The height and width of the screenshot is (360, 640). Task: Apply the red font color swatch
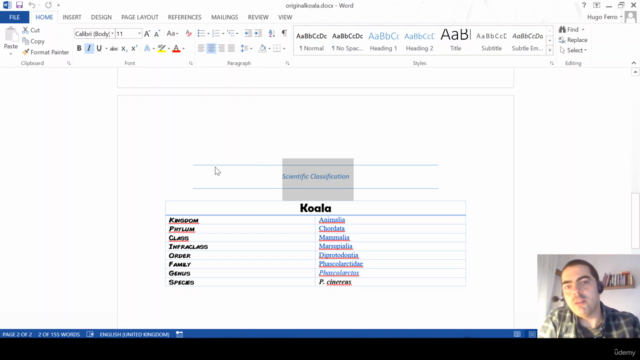coord(176,49)
